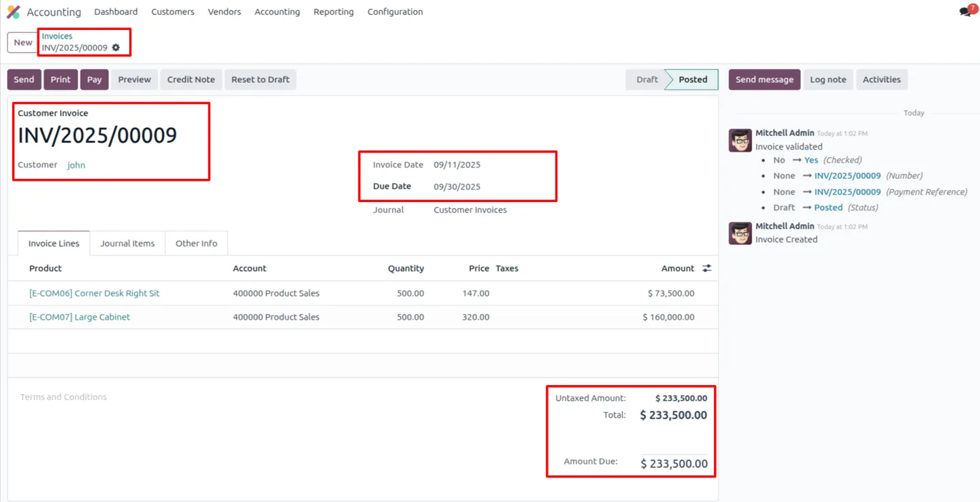Image resolution: width=980 pixels, height=502 pixels.
Task: Click INV/2025/00009 link labeled (Payment Reference)
Action: 847,192
